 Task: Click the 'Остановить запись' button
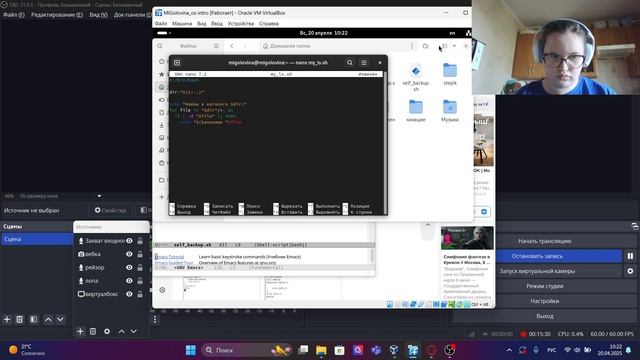(x=537, y=256)
